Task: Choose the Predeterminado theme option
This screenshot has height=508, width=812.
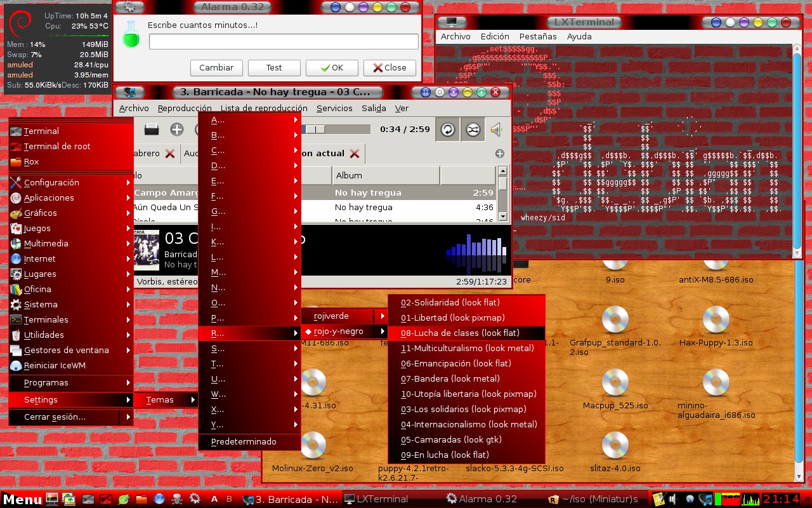Action: point(249,442)
